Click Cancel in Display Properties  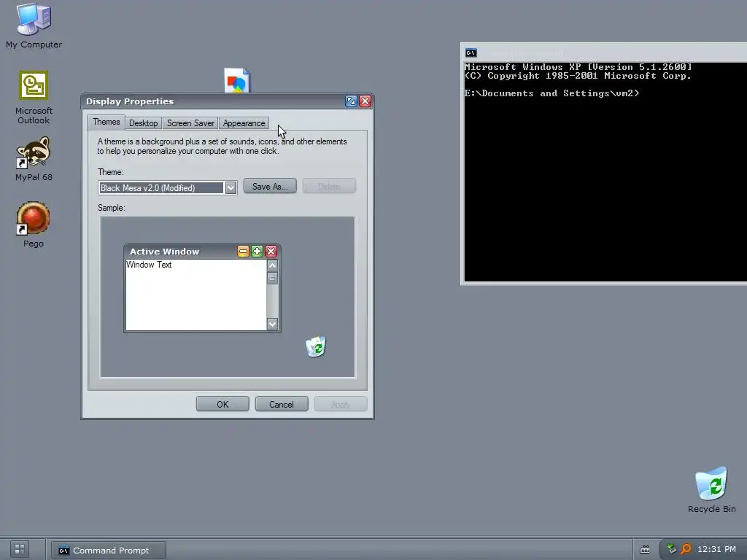click(282, 404)
